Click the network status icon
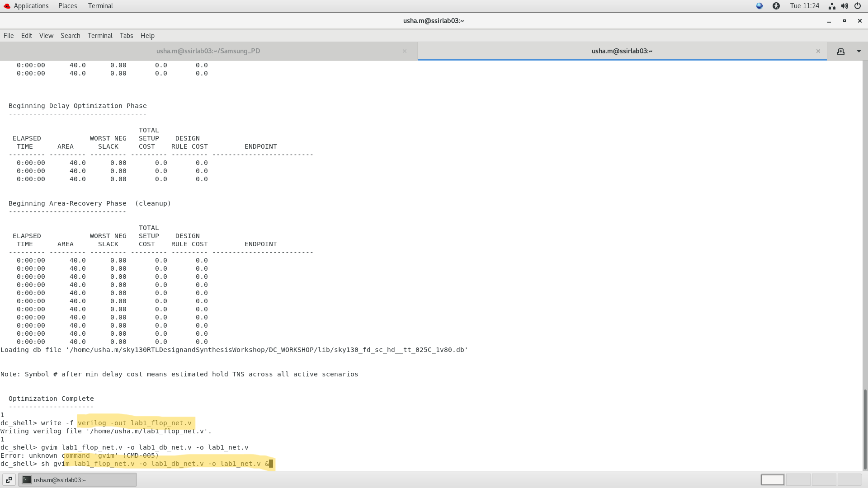The image size is (868, 488). [831, 6]
